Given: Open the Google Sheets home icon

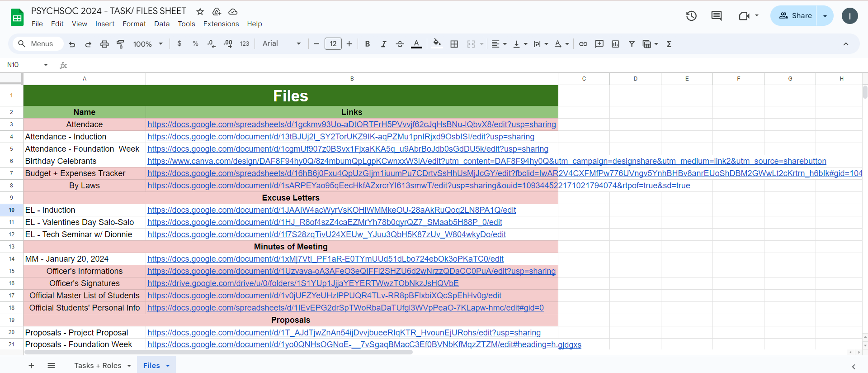Looking at the screenshot, I should click(x=17, y=17).
